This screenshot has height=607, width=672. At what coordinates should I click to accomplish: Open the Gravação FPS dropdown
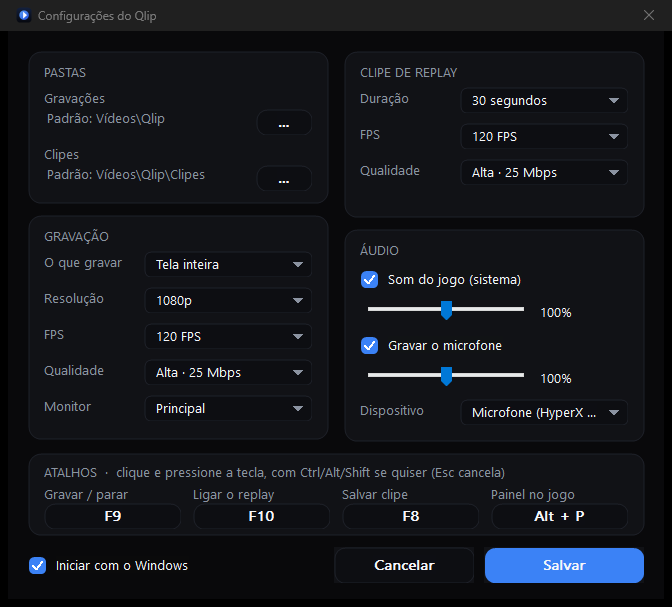click(x=228, y=337)
